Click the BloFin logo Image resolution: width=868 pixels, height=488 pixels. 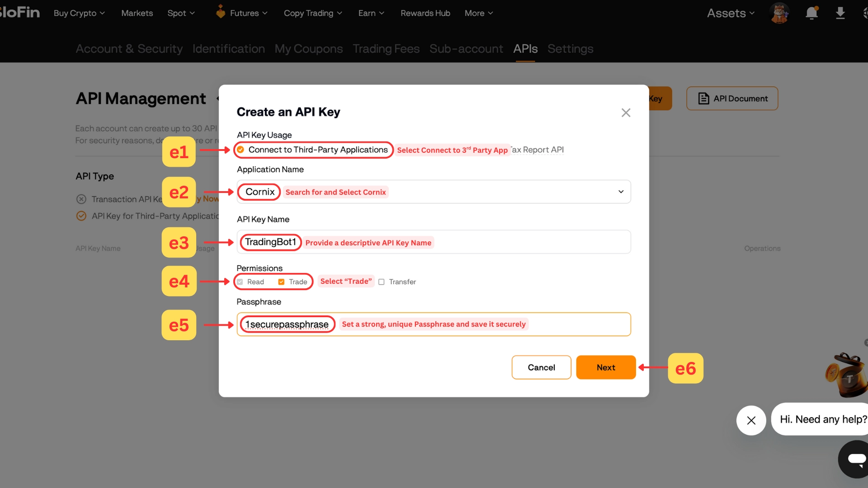click(20, 12)
